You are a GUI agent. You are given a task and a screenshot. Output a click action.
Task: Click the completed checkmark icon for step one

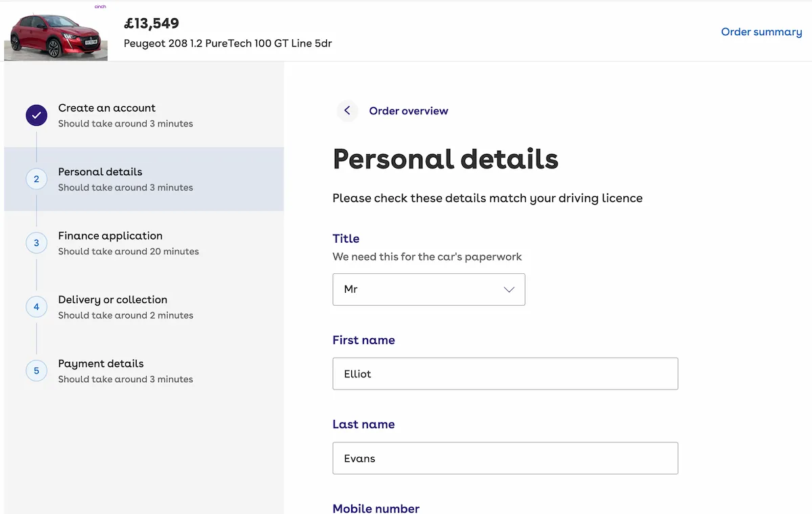(x=37, y=116)
